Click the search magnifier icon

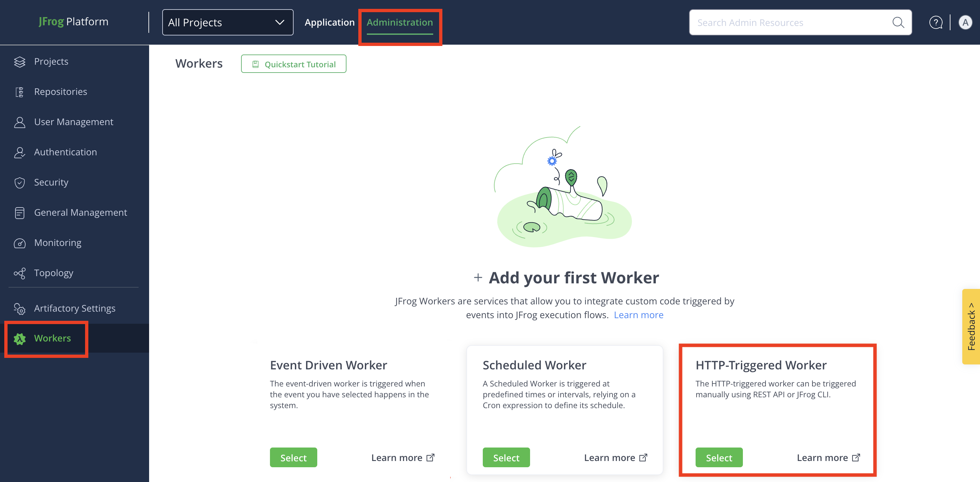(898, 22)
